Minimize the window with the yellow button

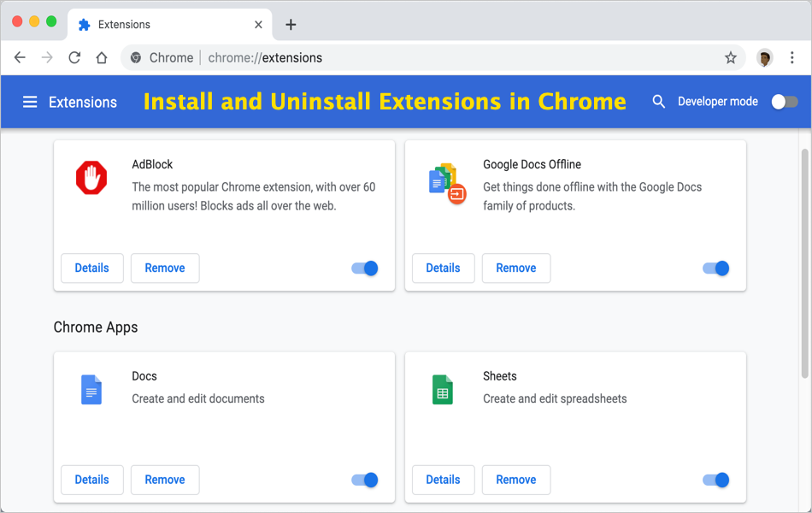pos(34,21)
